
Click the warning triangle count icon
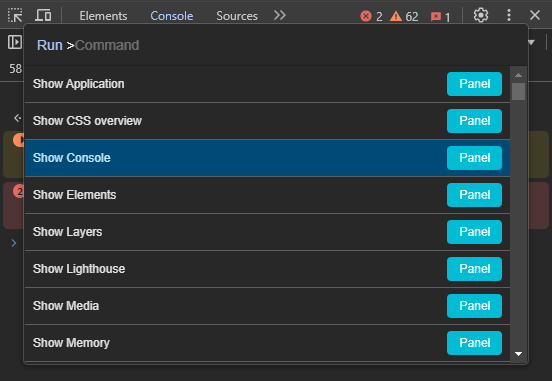pyautogui.click(x=396, y=16)
